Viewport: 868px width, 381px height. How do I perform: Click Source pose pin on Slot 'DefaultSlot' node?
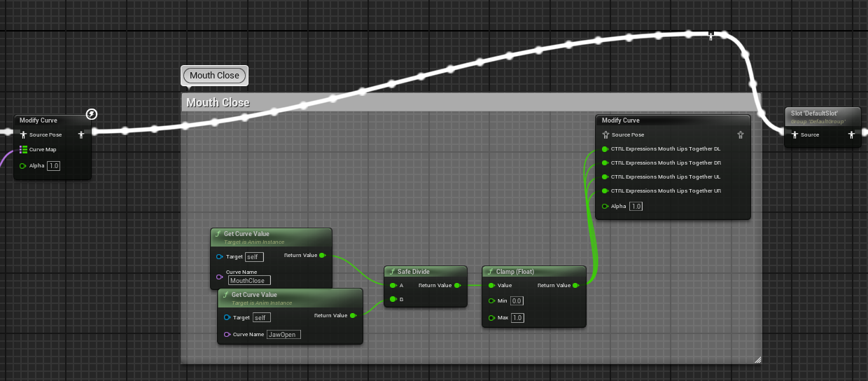pos(794,135)
